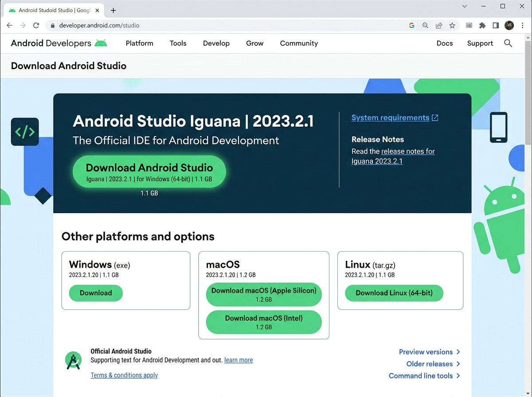
Task: Download the Windows exe installer
Action: pos(96,293)
